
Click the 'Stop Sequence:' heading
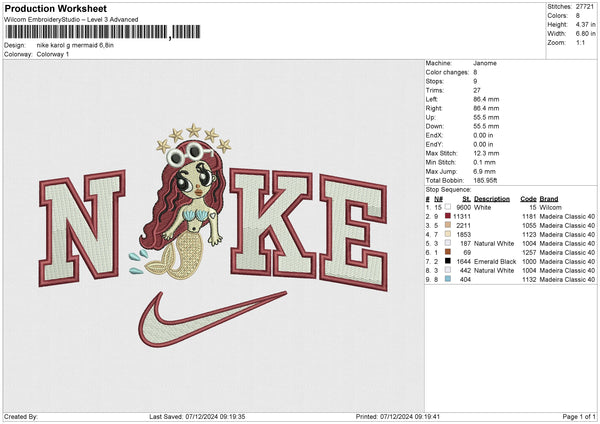click(448, 190)
